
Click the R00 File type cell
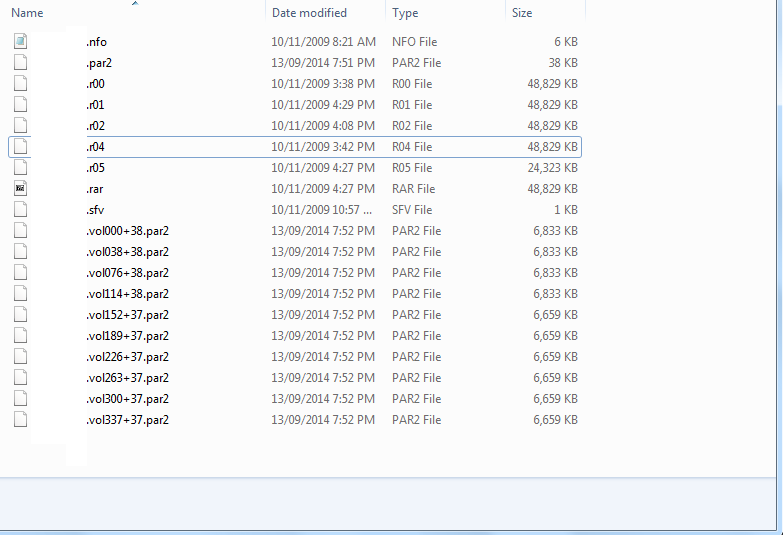click(412, 84)
